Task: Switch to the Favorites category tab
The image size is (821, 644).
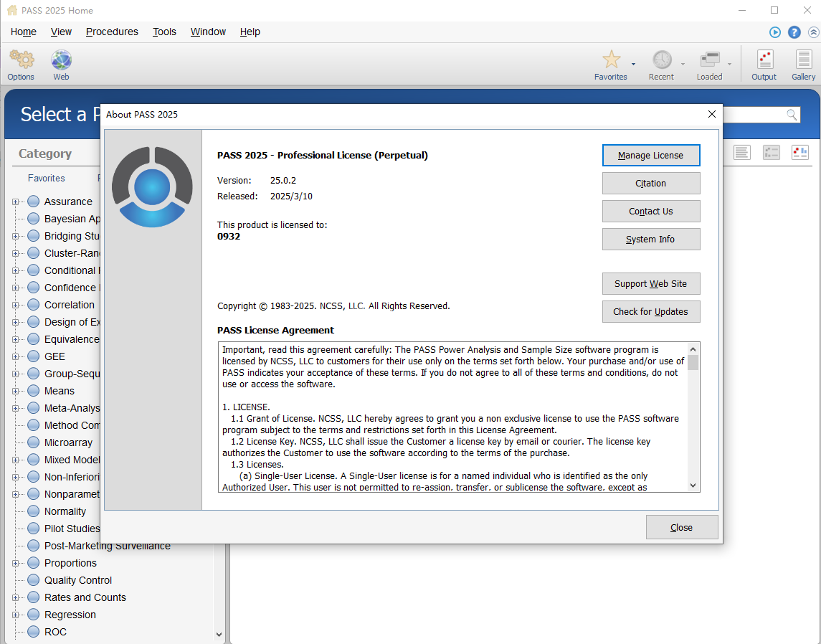Action: tap(46, 178)
